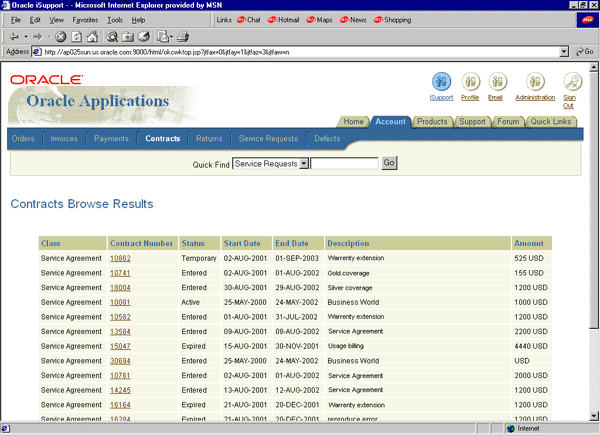Switch to the Forum tab

508,122
